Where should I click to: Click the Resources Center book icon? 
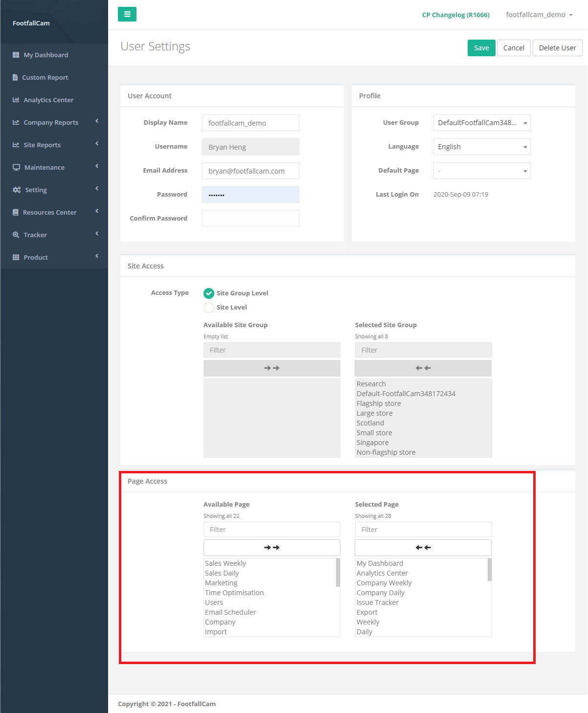(x=16, y=212)
